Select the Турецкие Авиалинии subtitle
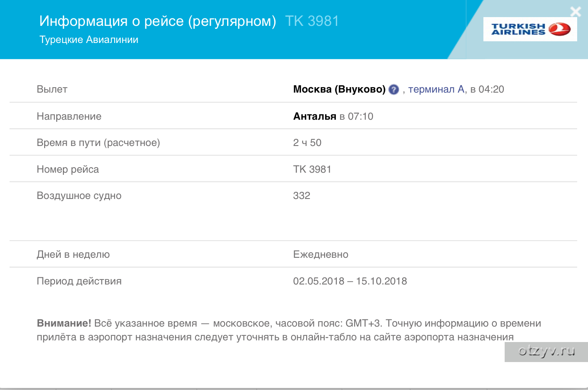This screenshot has height=390, width=588. point(89,40)
